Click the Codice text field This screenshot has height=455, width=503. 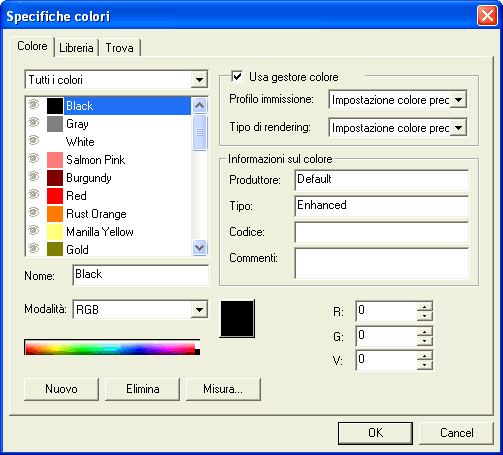(382, 232)
